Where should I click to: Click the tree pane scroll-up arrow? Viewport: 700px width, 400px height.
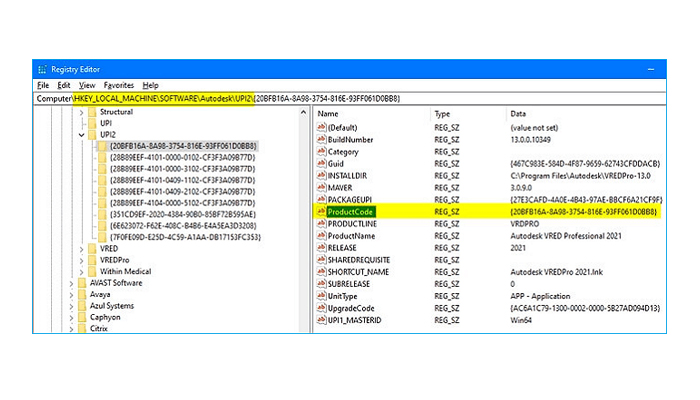pos(304,112)
